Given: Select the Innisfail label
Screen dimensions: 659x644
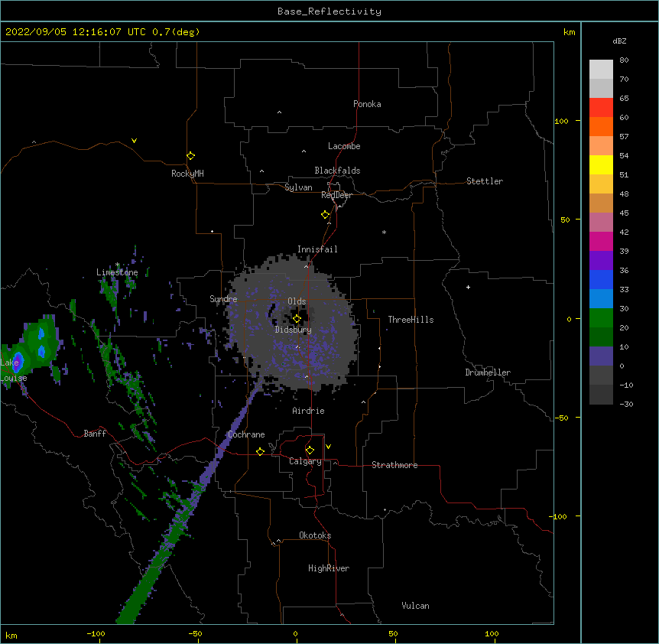Looking at the screenshot, I should coord(317,249).
